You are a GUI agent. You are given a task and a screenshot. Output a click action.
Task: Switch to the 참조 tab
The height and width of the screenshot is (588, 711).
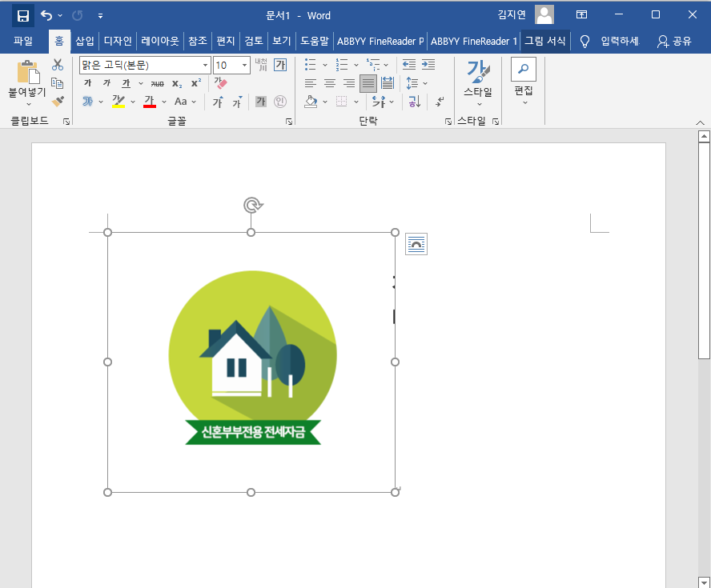(x=198, y=42)
